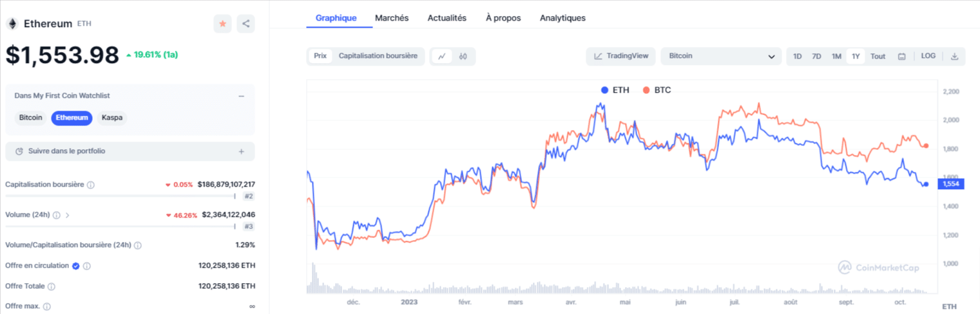This screenshot has width=980, height=314.
Task: Enable the LOG scale toggle
Action: 928,56
